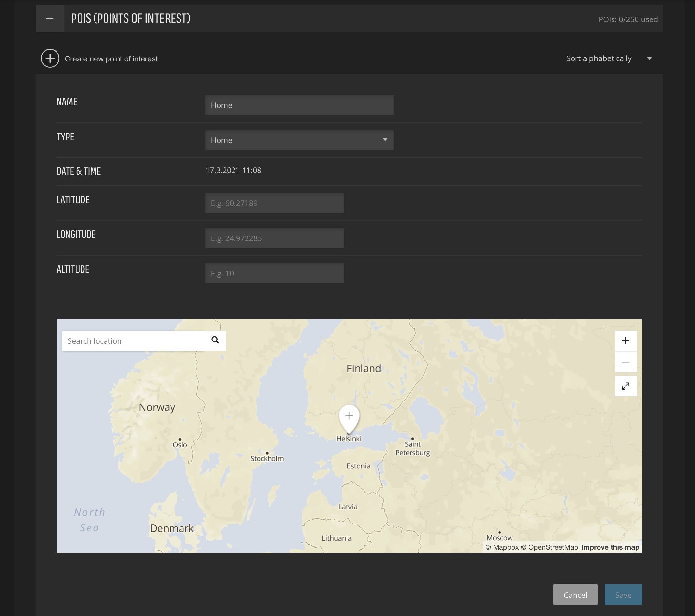
Task: Click the Moscow label on the map
Action: (x=499, y=538)
